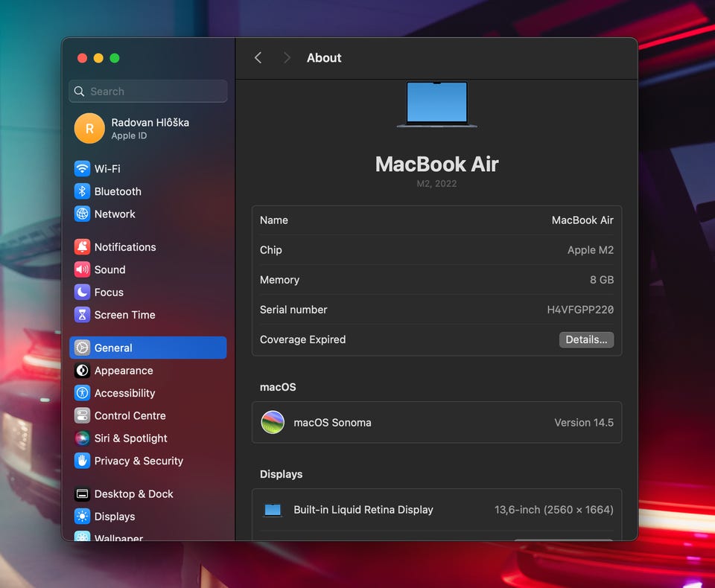Select the Appearance icon
The height and width of the screenshot is (588, 715).
(82, 371)
